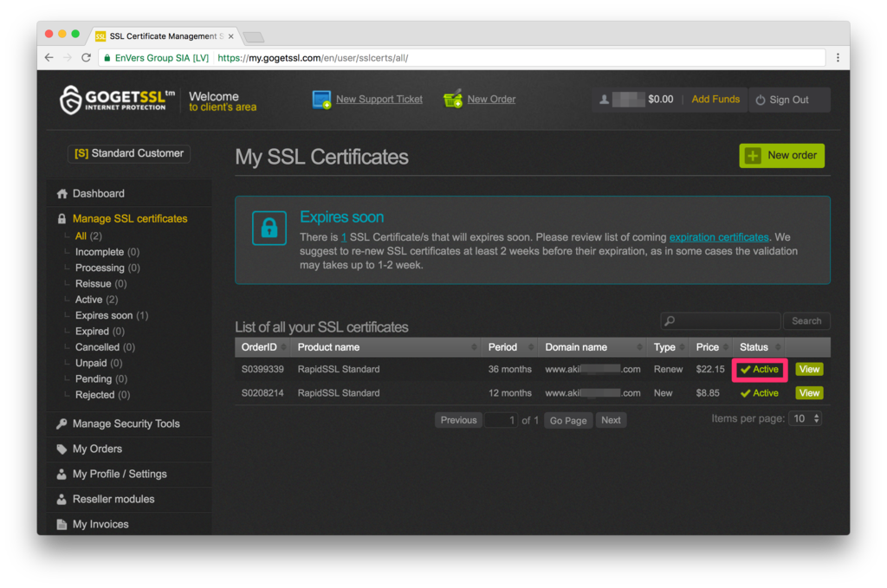Open My Invoices in sidebar
The image size is (887, 588).
pos(100,524)
